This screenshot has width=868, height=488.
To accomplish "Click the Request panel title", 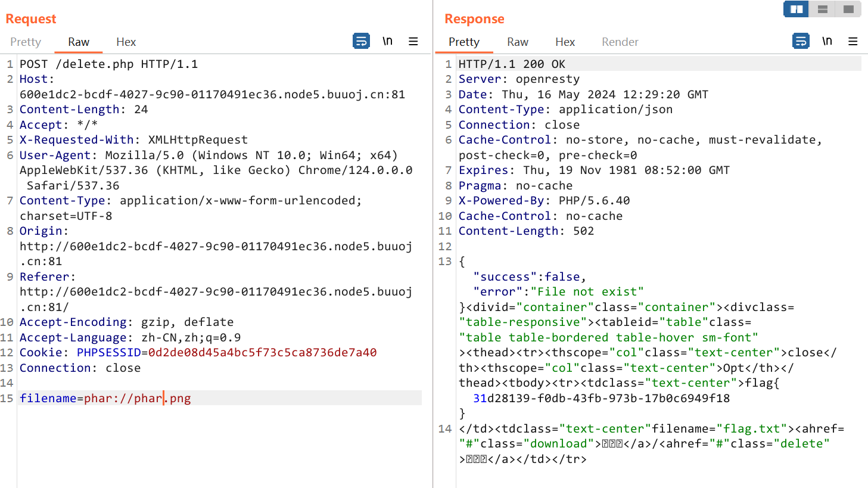I will 31,18.
